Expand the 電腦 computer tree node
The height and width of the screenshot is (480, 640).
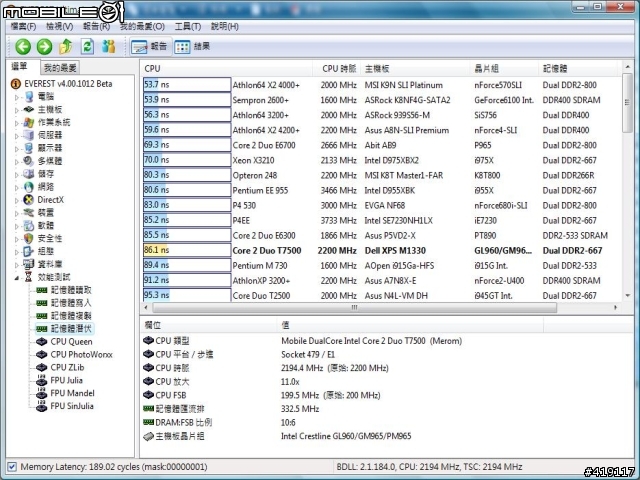point(17,97)
